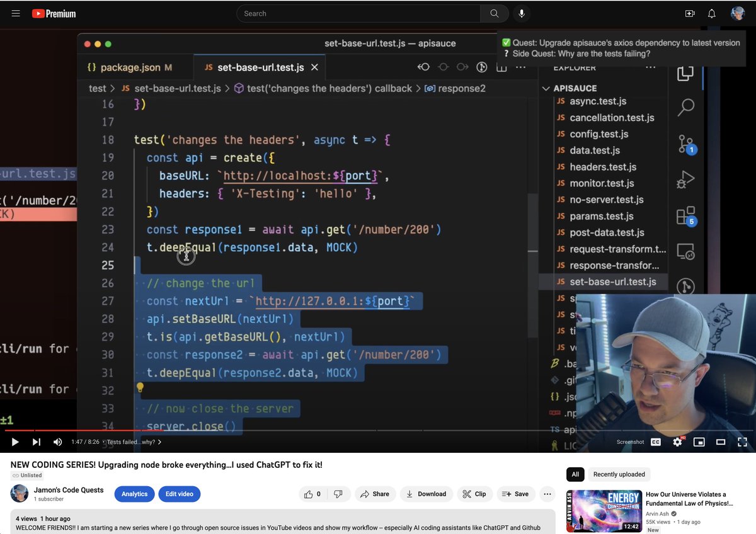Start voice search with microphone icon
Image resolution: width=756 pixels, height=534 pixels.
[522, 13]
